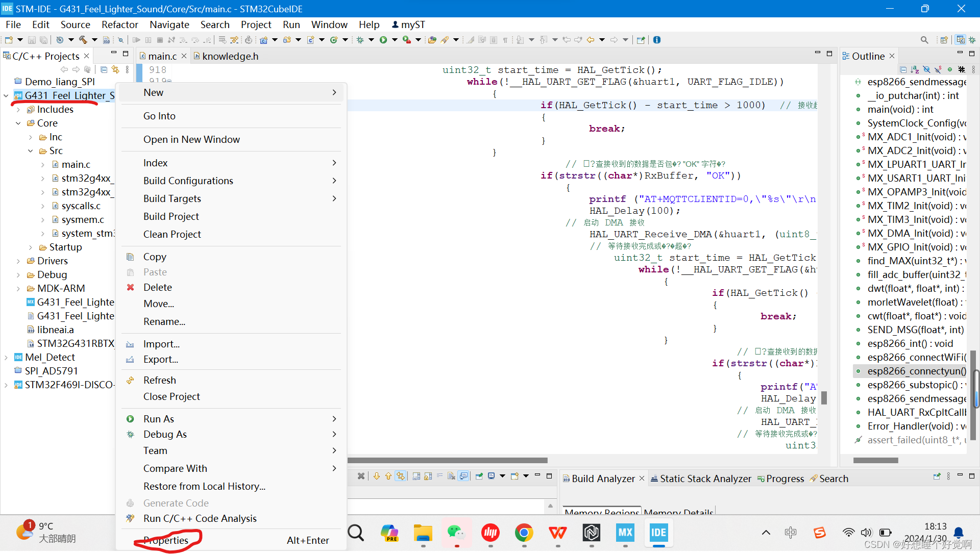Click the green Run toolbar button
This screenshot has height=554, width=980.
(x=383, y=40)
